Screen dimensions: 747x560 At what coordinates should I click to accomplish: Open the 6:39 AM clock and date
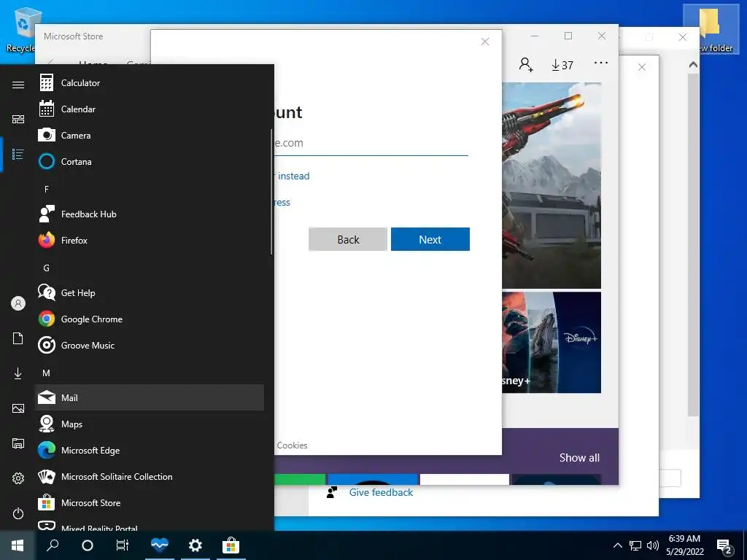pos(684,545)
